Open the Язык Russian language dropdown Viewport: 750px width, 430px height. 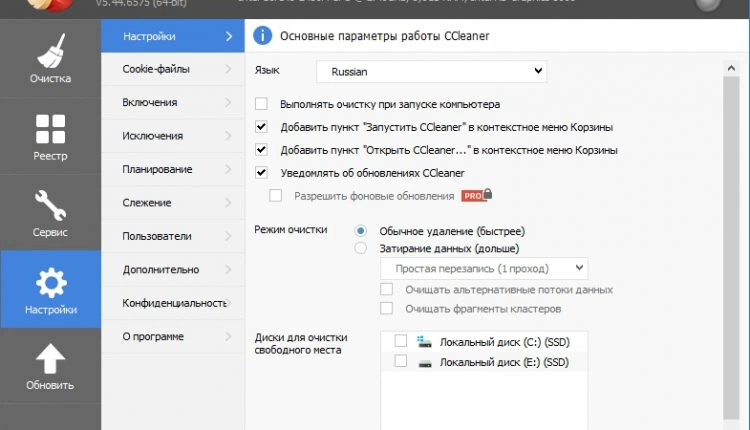[x=431, y=71]
